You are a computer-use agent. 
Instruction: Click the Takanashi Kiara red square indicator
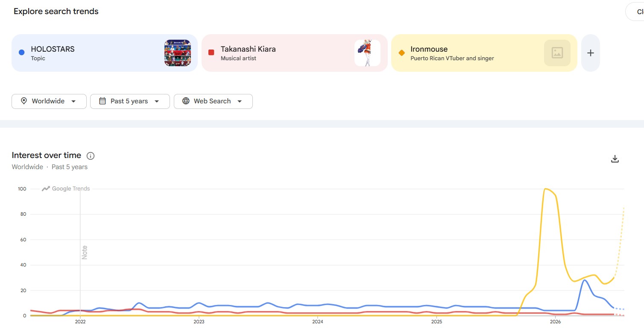[x=211, y=53]
